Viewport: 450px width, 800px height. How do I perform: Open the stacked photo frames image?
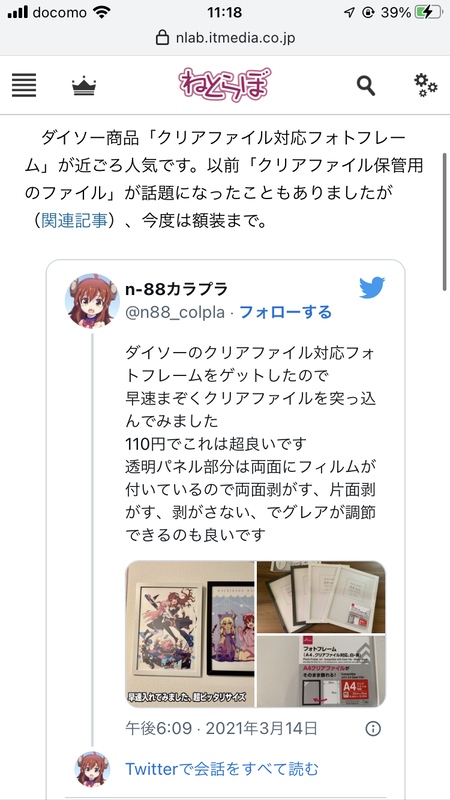tap(321, 597)
